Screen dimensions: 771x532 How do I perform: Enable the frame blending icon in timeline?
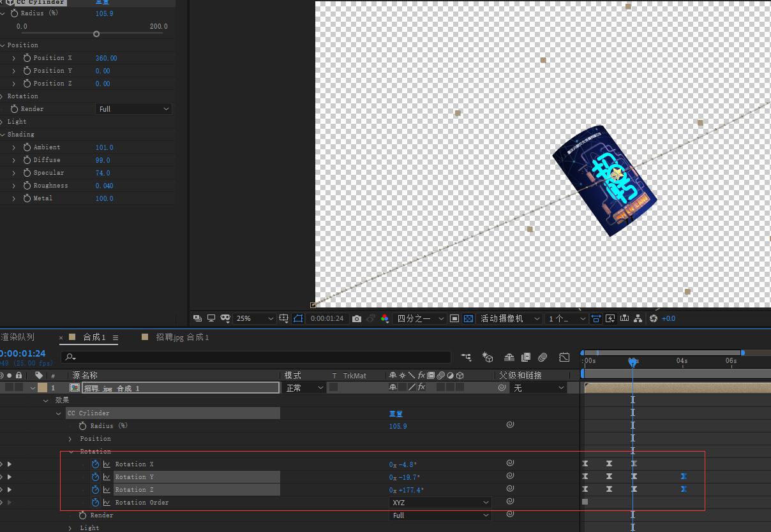click(x=526, y=357)
